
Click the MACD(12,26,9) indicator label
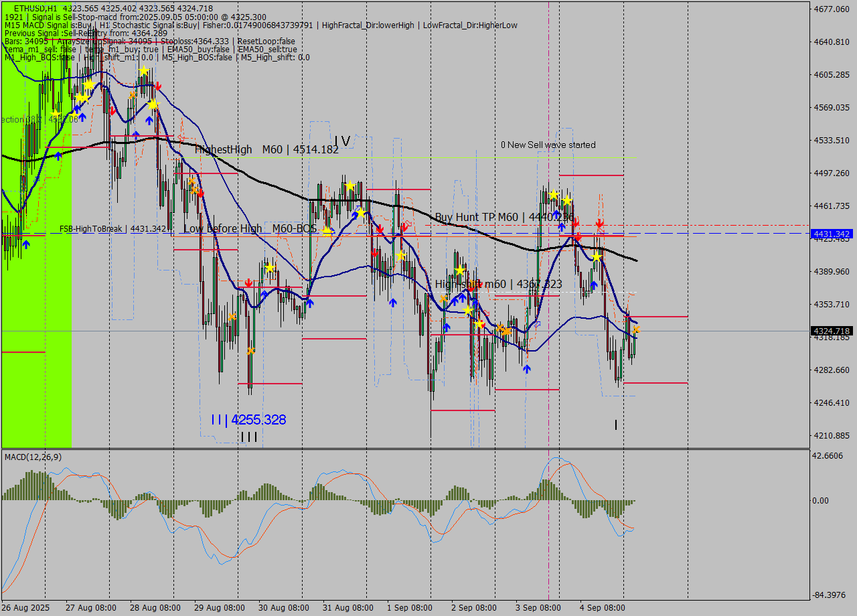33,457
